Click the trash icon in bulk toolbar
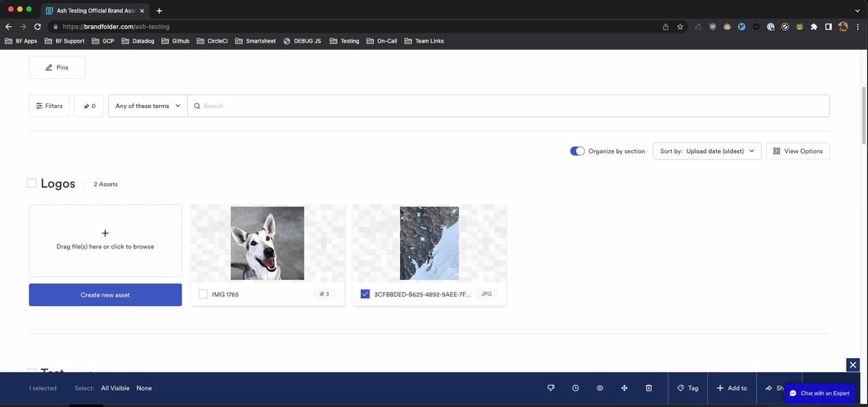The image size is (868, 407). 649,388
